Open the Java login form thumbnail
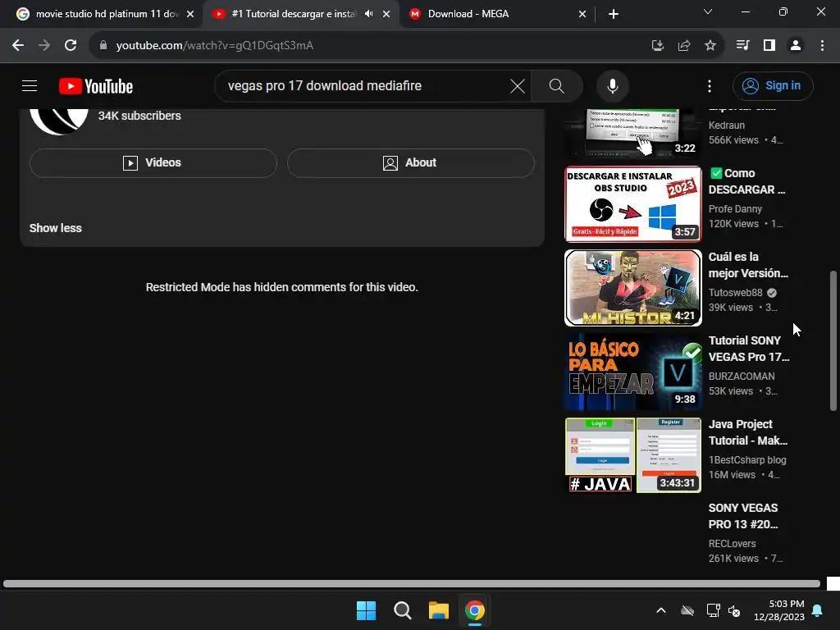 [632, 454]
